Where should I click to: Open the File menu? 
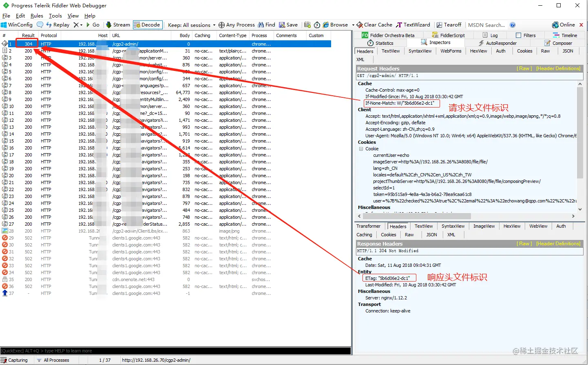(7, 16)
